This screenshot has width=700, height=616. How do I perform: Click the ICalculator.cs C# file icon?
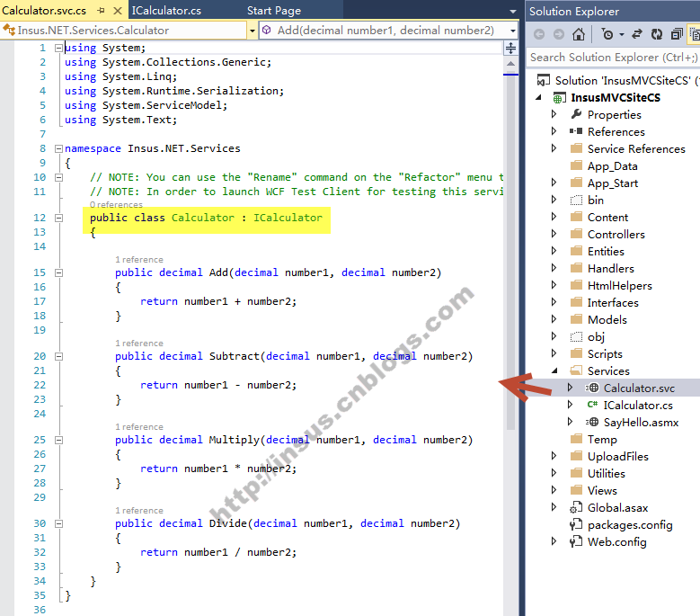[592, 405]
